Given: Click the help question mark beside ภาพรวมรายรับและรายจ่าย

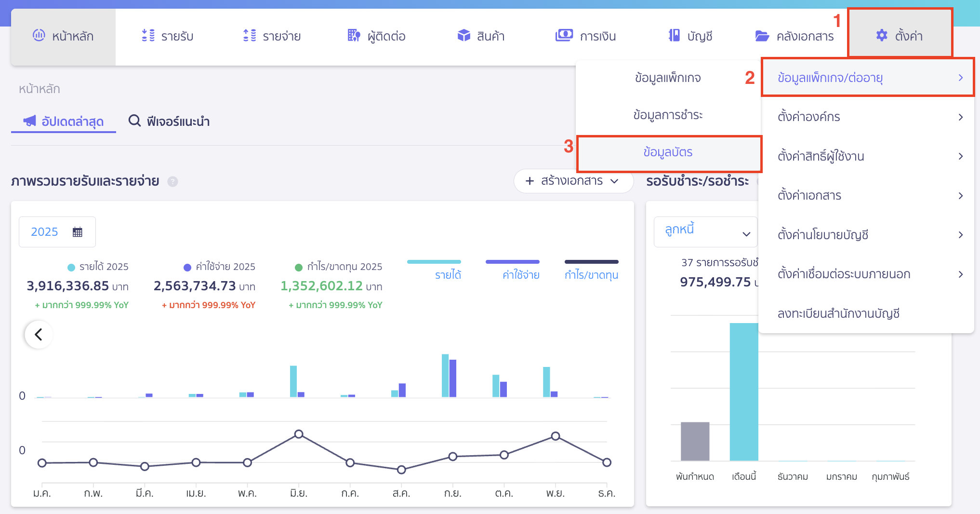Looking at the screenshot, I should coord(172,182).
